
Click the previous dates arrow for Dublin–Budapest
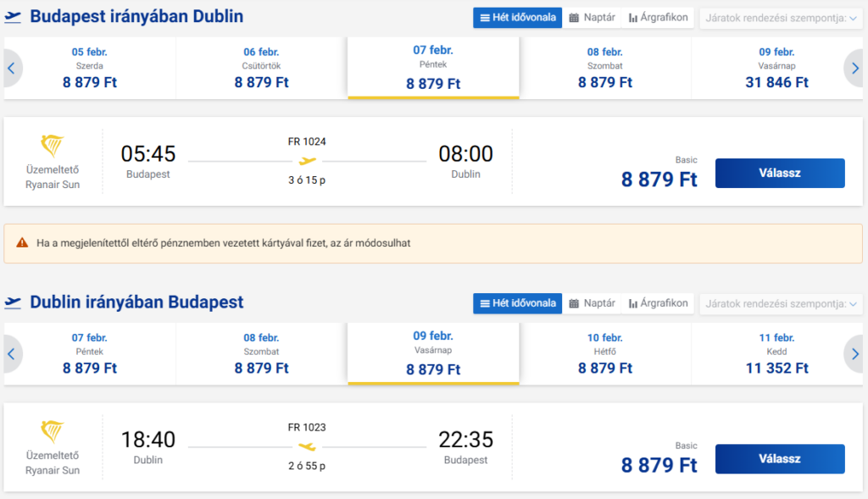coord(11,354)
